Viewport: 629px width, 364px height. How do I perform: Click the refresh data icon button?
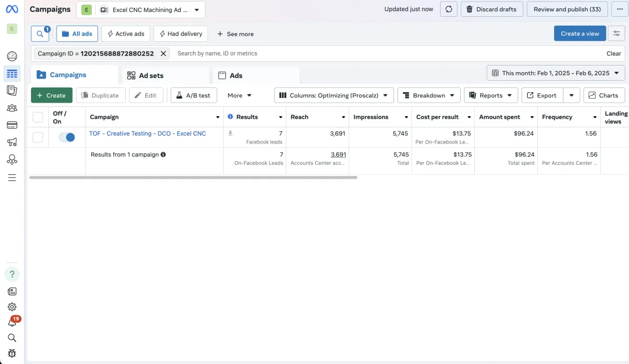coord(448,9)
